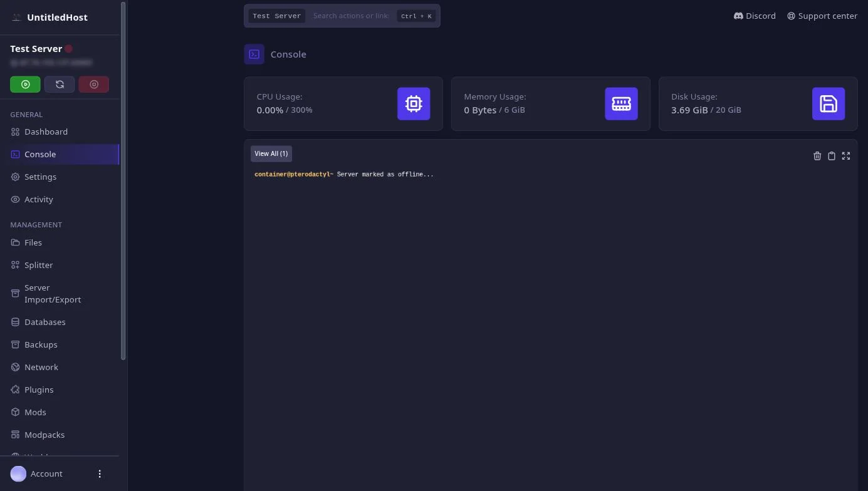
Task: Open the Mods page
Action: (x=60, y=412)
